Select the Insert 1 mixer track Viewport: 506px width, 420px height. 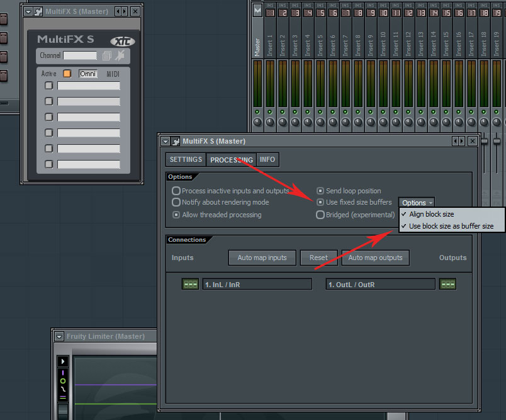pyautogui.click(x=270, y=45)
